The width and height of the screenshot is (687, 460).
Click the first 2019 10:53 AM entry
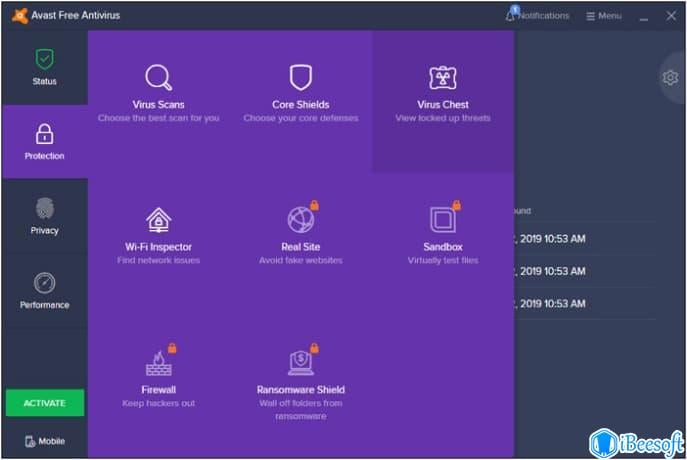point(550,239)
